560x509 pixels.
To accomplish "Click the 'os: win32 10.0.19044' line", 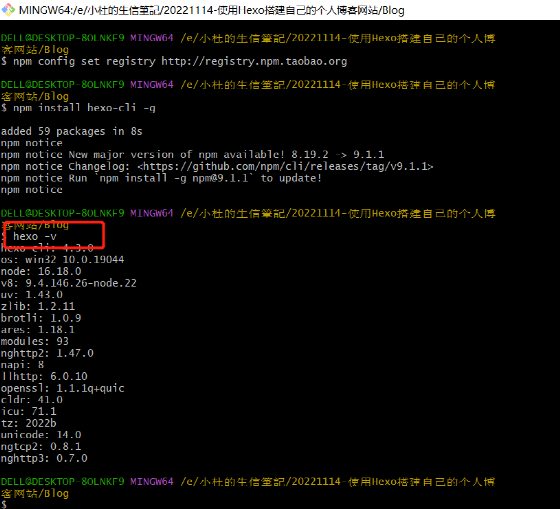I will [x=62, y=260].
